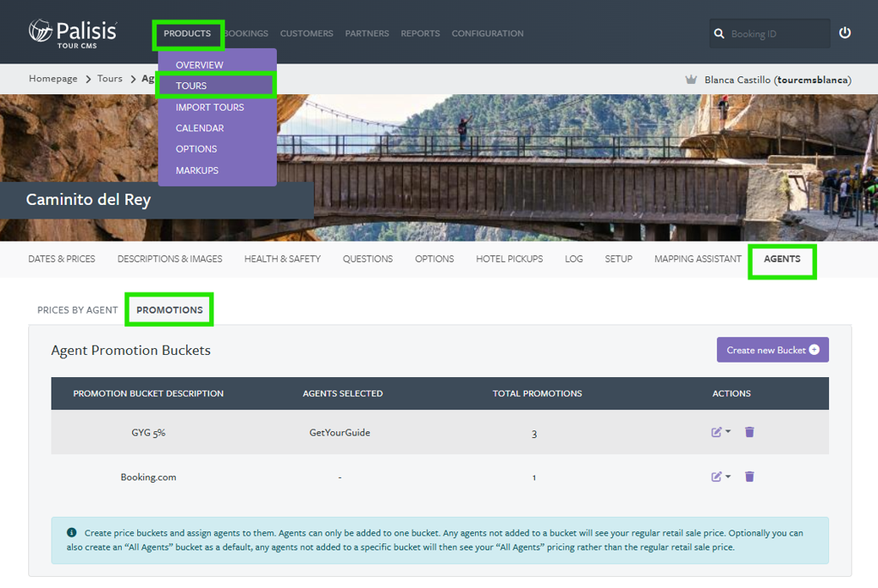Switch to the tour Options tab

point(434,259)
